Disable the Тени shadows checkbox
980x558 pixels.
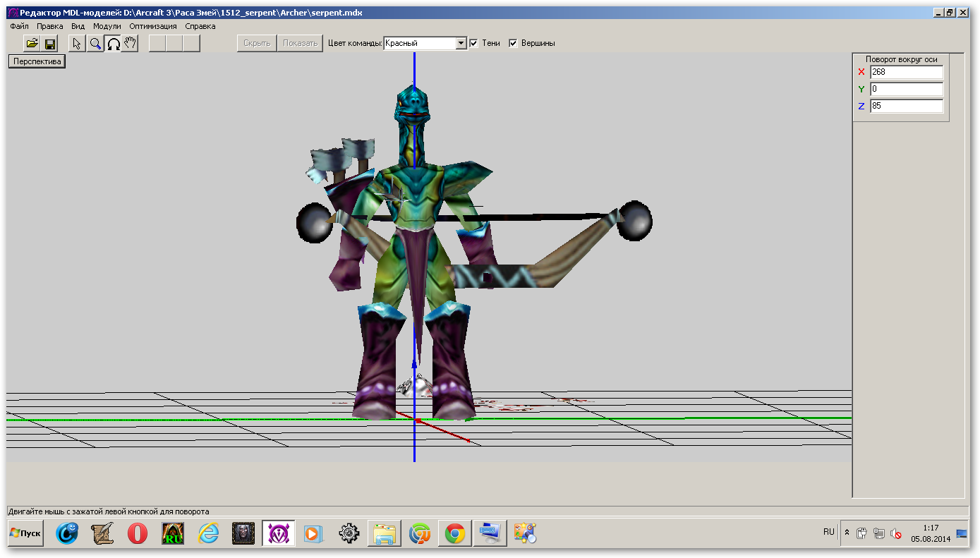click(474, 43)
